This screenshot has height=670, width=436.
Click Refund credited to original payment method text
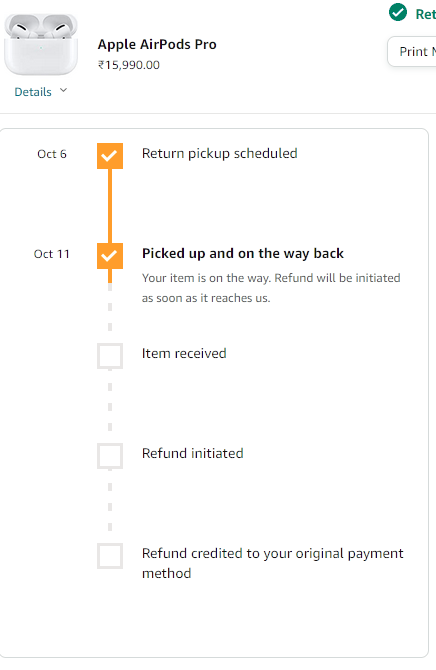(273, 563)
